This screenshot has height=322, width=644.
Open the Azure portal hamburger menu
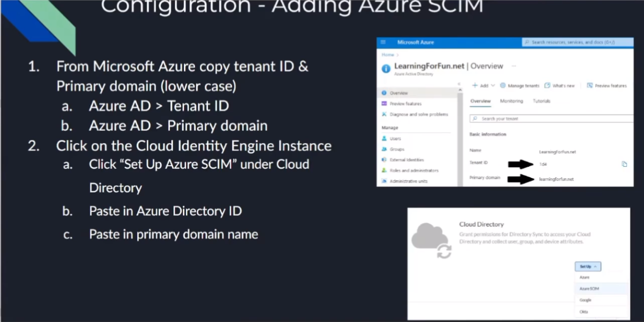pos(383,42)
